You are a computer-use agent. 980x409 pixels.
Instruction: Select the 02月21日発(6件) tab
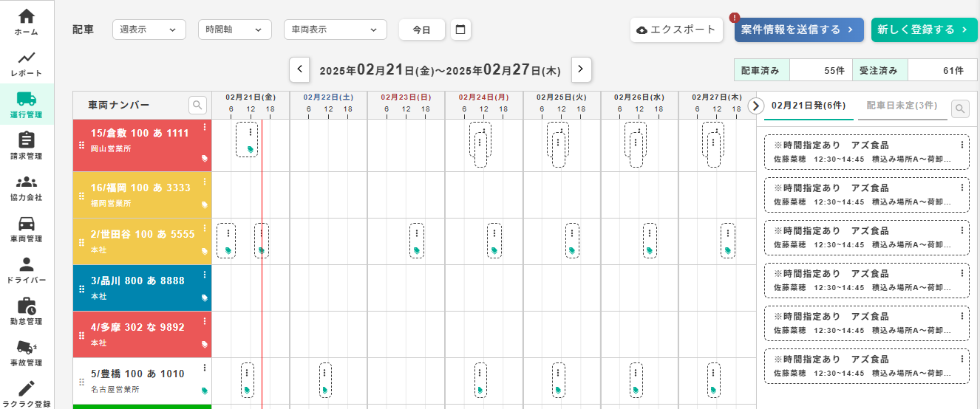808,106
